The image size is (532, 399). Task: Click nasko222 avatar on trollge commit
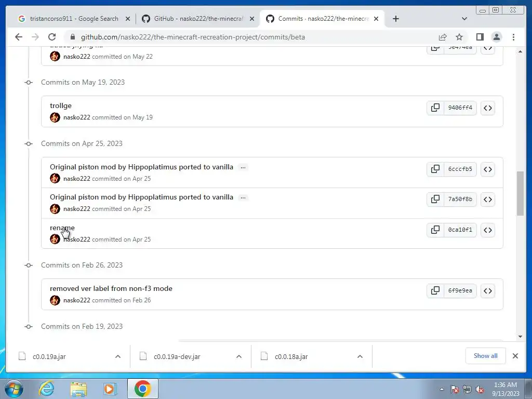click(55, 117)
